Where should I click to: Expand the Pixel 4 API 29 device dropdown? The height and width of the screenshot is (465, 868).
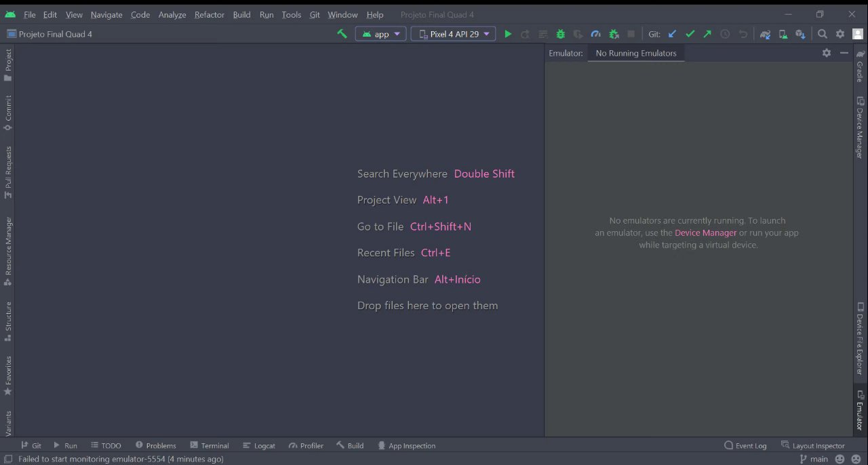click(453, 34)
